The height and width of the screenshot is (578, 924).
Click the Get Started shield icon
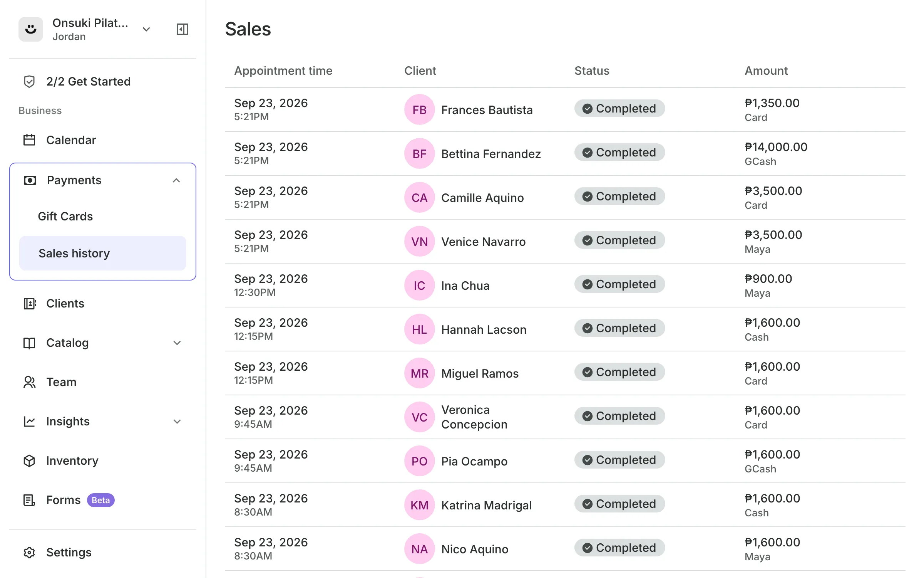tap(29, 82)
